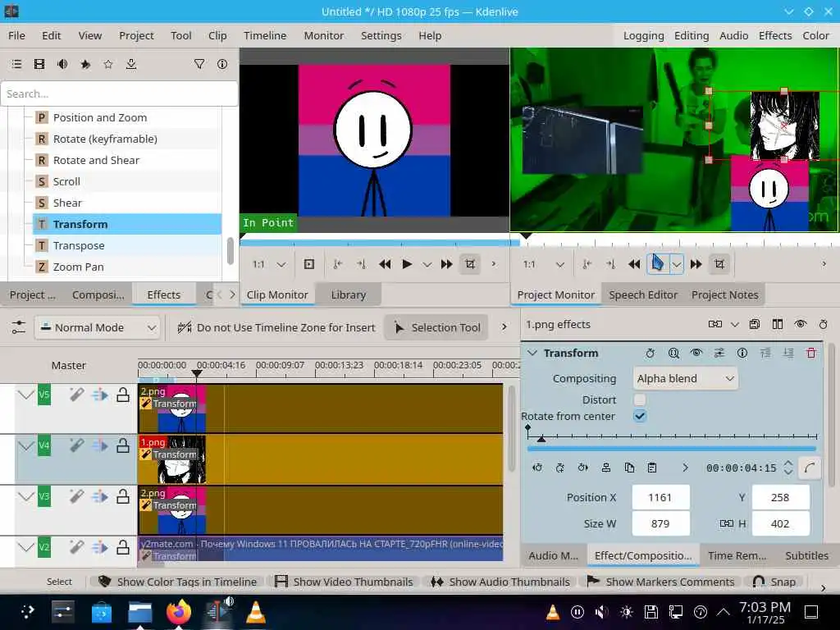Add or remove keyframe icon
Viewport: 840px width, 630px height.
(559, 468)
